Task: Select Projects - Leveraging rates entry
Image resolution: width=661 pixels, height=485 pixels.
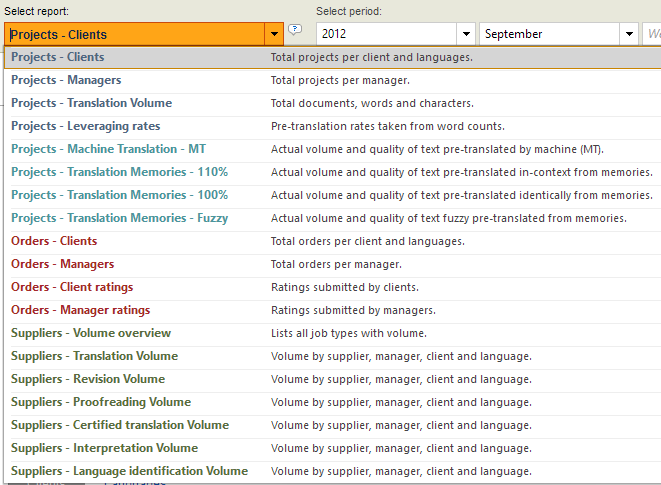Action: pyautogui.click(x=85, y=126)
